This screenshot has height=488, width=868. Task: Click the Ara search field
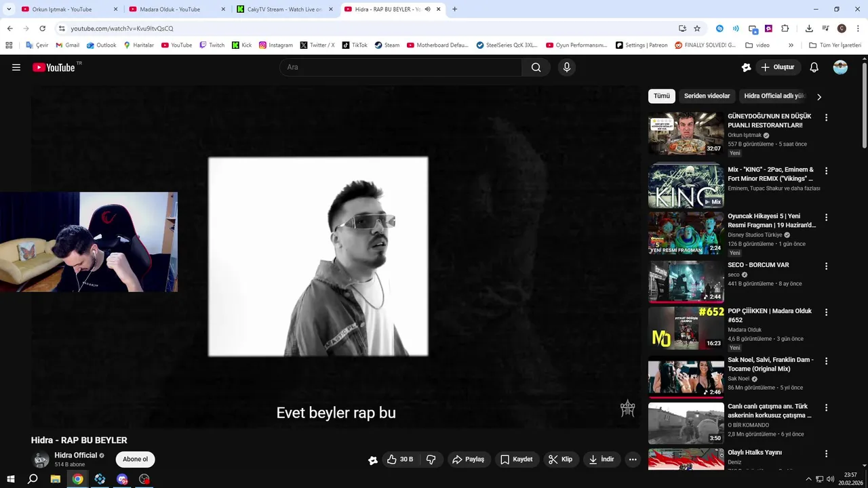[x=400, y=67]
